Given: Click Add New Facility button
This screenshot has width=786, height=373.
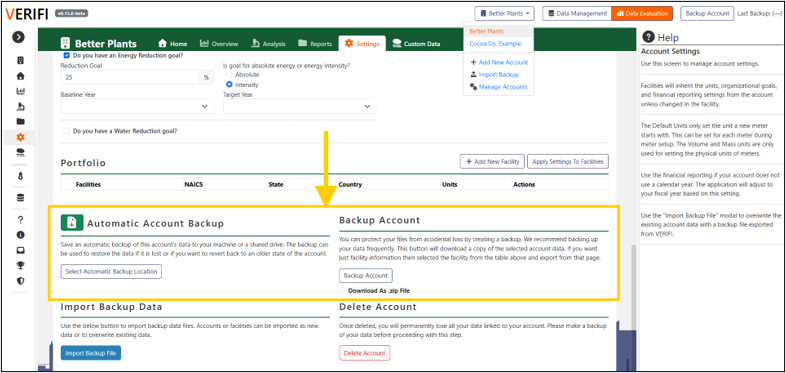Looking at the screenshot, I should point(492,161).
